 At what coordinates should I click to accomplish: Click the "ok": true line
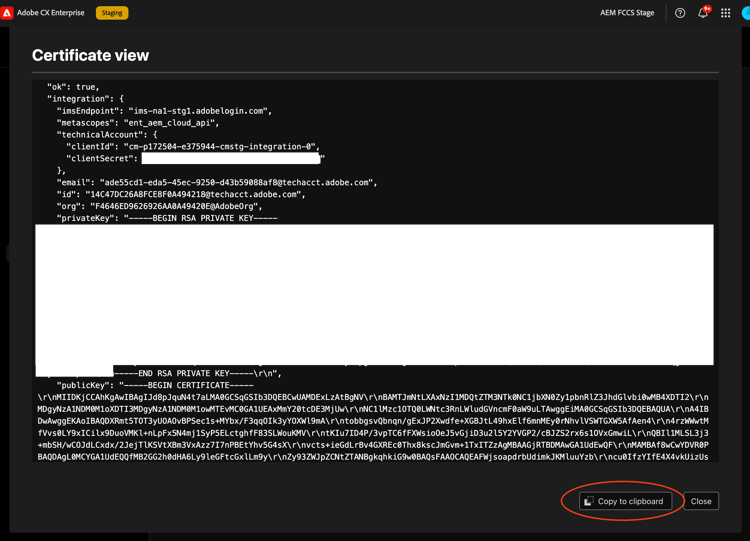tap(73, 87)
